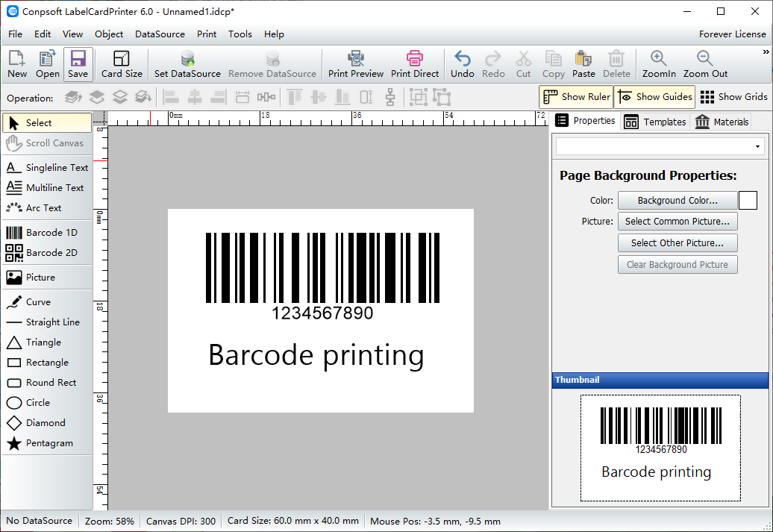Click Set DataSource in the toolbar
The width and height of the screenshot is (773, 532).
coord(187,64)
